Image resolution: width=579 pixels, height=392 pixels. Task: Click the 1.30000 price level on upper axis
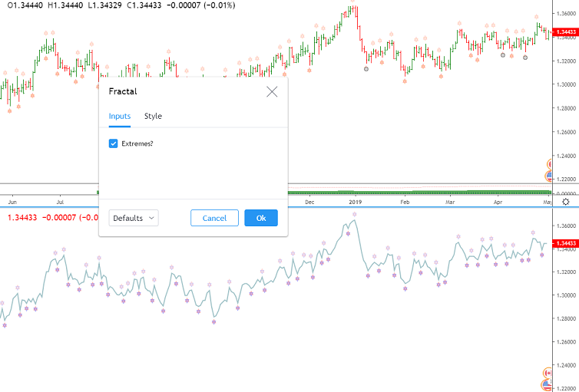coord(567,84)
